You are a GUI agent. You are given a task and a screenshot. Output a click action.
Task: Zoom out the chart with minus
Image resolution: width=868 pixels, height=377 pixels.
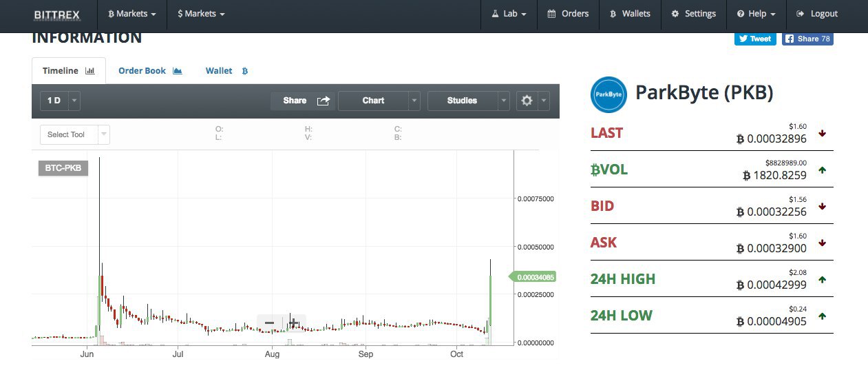269,323
